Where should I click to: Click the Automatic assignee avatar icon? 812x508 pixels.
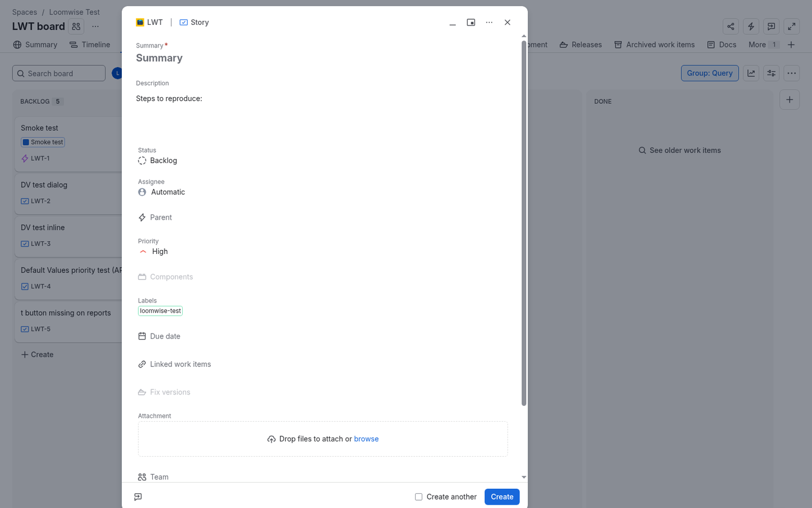click(142, 192)
